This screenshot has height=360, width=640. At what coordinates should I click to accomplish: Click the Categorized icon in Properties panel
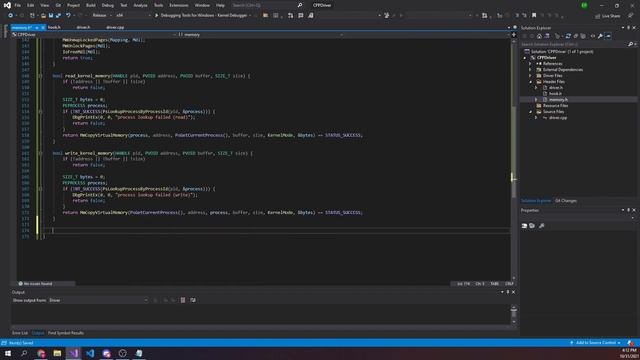tap(524, 226)
